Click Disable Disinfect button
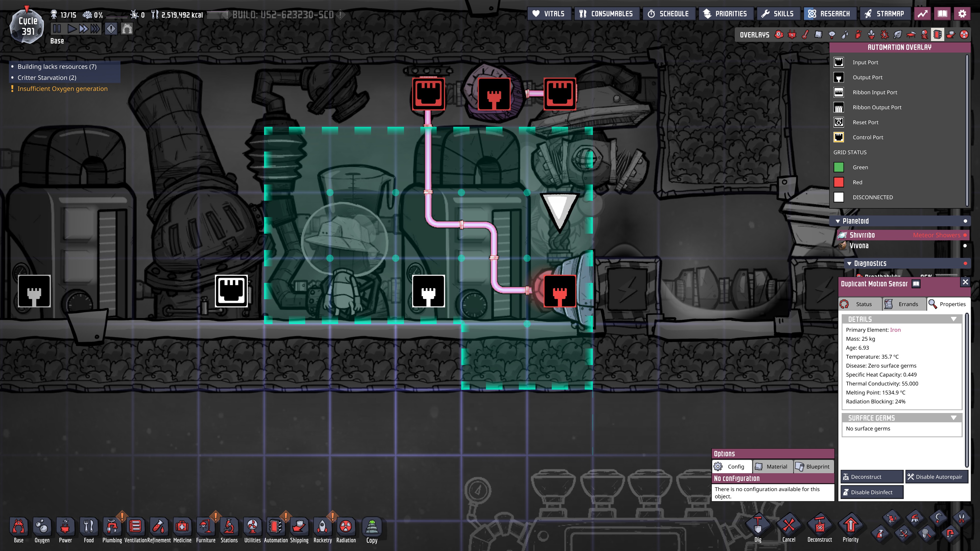 (872, 492)
